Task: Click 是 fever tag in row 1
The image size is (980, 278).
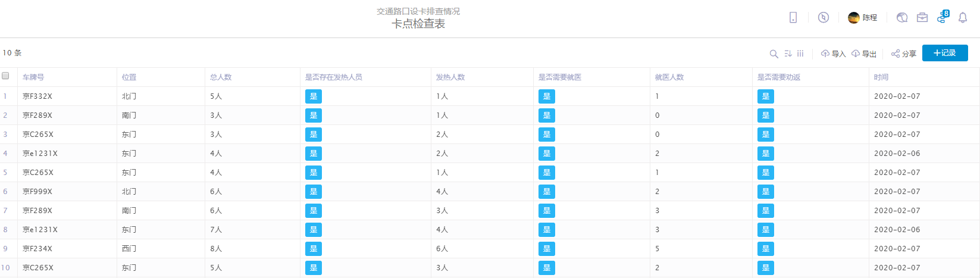Action: [x=314, y=96]
